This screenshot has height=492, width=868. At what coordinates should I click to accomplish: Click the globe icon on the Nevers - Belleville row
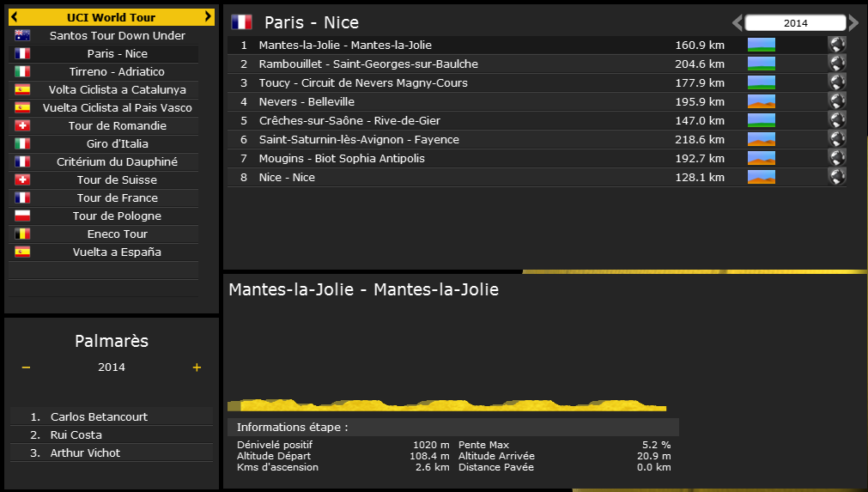pos(836,101)
